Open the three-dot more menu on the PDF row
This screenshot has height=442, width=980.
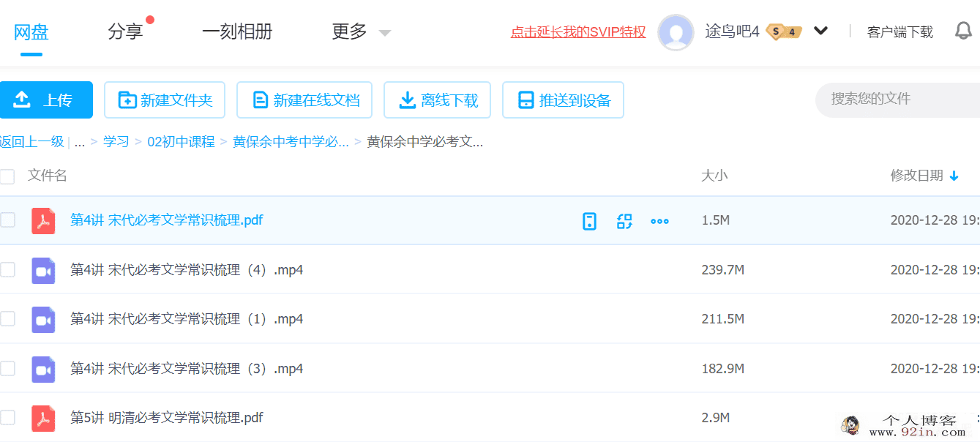point(660,221)
